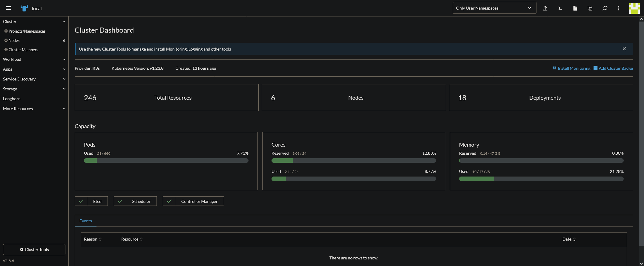
Task: Click the Cluster Tools button
Action: (x=34, y=250)
